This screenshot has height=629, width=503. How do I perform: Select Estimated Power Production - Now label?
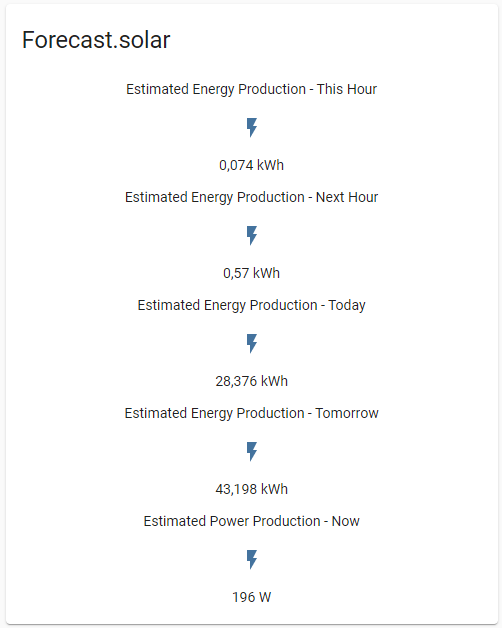[252, 521]
